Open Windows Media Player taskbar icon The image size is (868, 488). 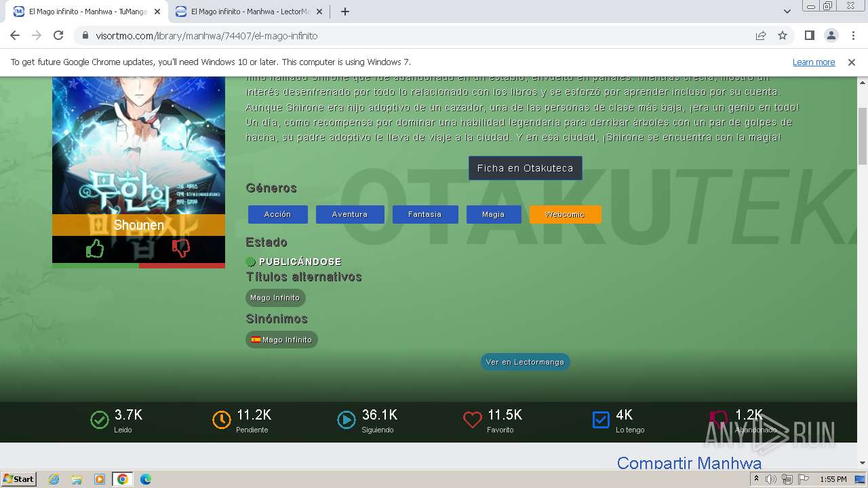(100, 479)
